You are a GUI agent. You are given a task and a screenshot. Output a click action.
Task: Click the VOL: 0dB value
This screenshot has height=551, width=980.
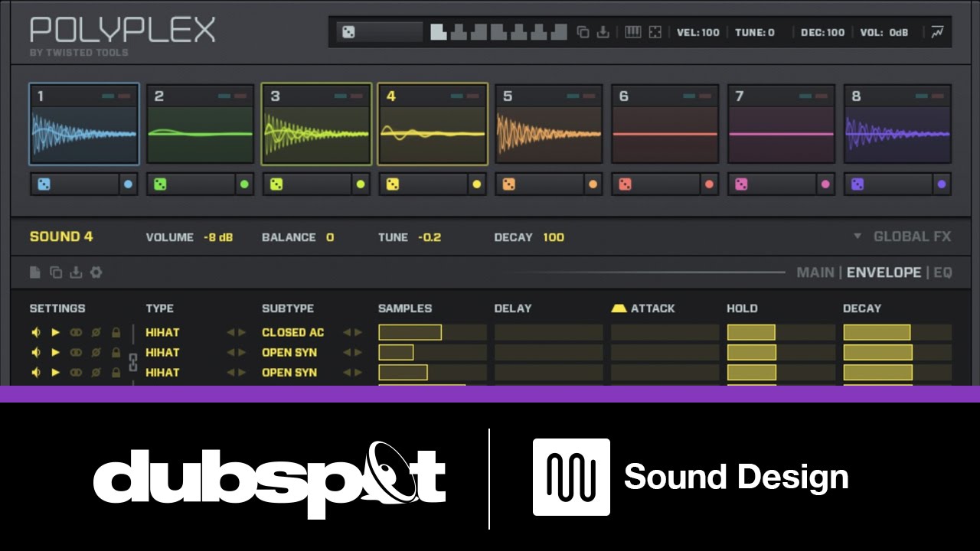pyautogui.click(x=884, y=32)
